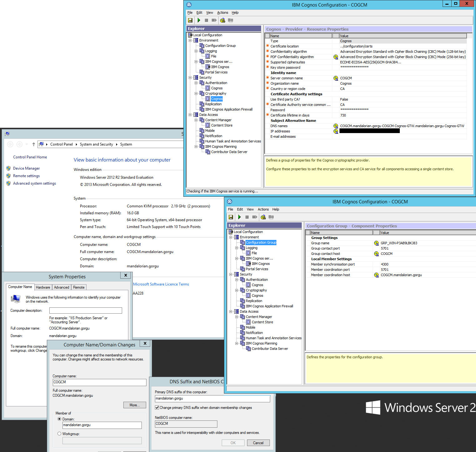The image size is (476, 452).
Task: Switch to Remote tab in System Properties
Action: coord(79,287)
